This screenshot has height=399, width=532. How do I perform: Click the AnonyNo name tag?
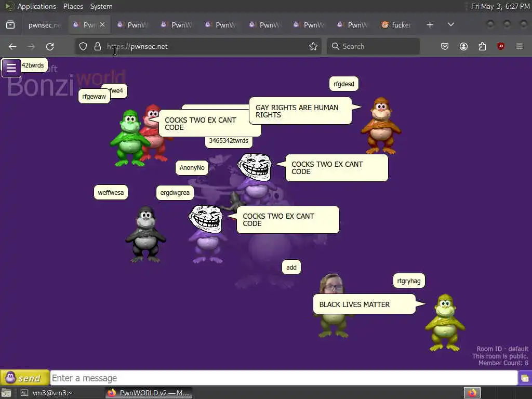tap(192, 168)
